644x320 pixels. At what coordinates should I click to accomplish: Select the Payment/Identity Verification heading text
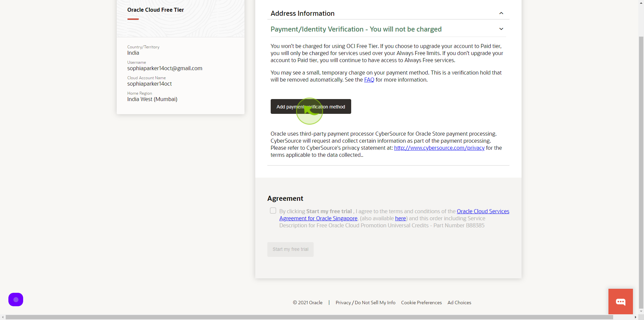(x=356, y=29)
